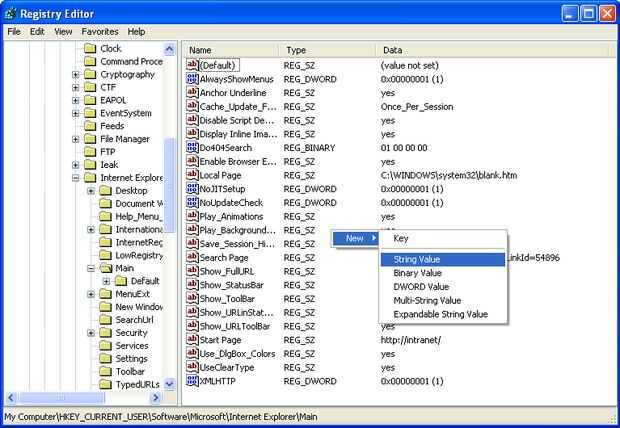Click the tree horizontal scroll left arrow
620x428 pixels.
11,398
